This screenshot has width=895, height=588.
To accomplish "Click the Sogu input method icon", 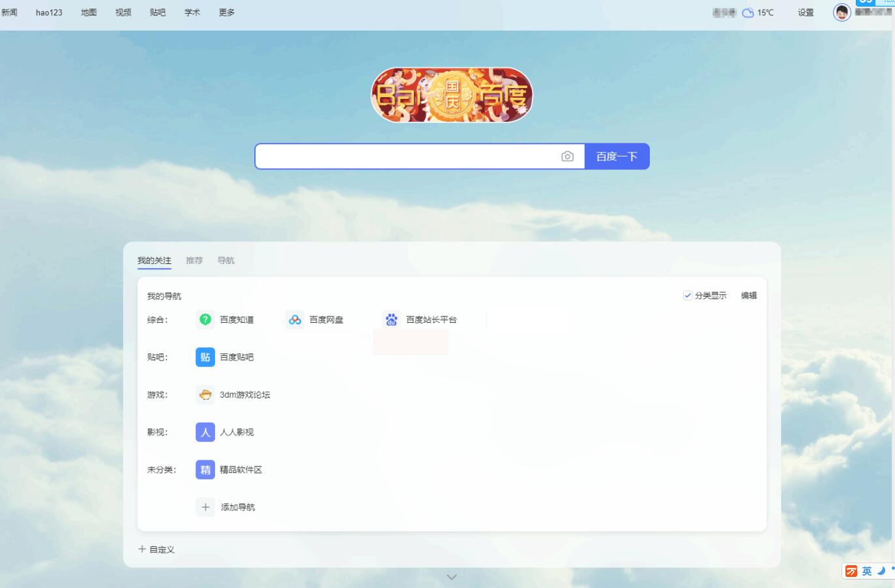I will click(x=851, y=571).
